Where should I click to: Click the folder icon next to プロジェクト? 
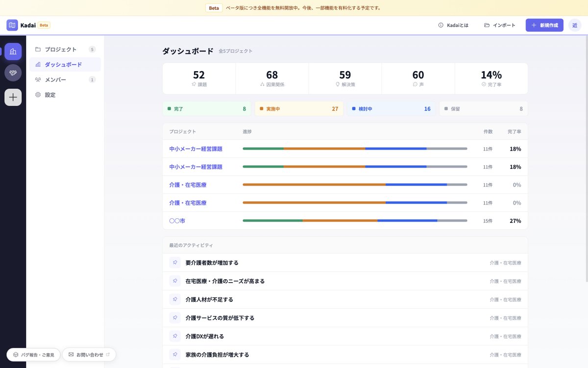(x=37, y=49)
